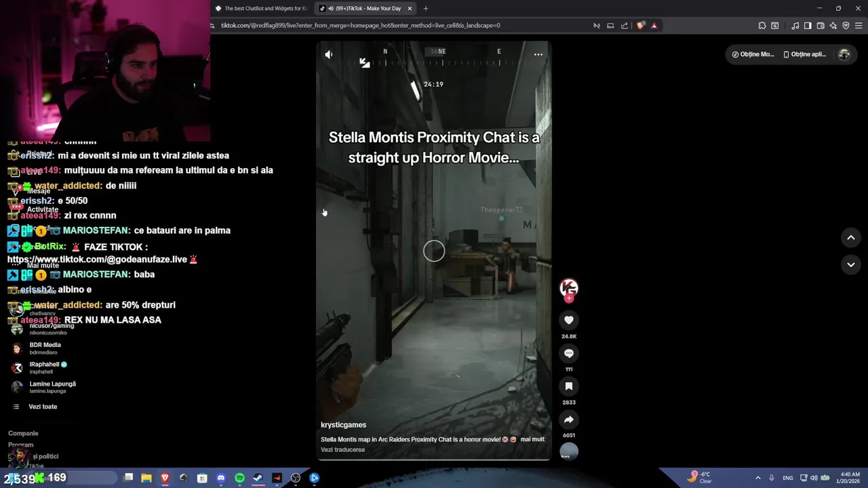Screen dimensions: 868x488
Task: Toggle the autoplay-blocked icon in address bar
Action: 597,26
